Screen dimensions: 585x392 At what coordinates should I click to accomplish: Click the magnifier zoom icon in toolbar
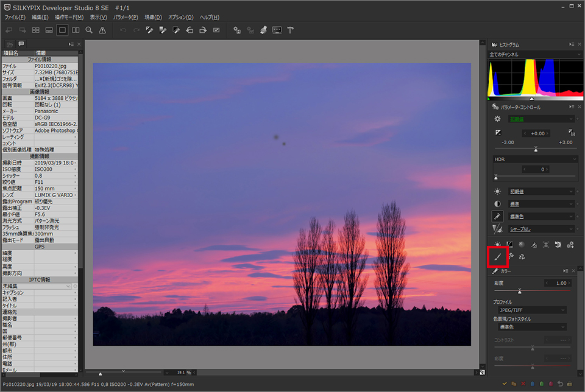89,30
